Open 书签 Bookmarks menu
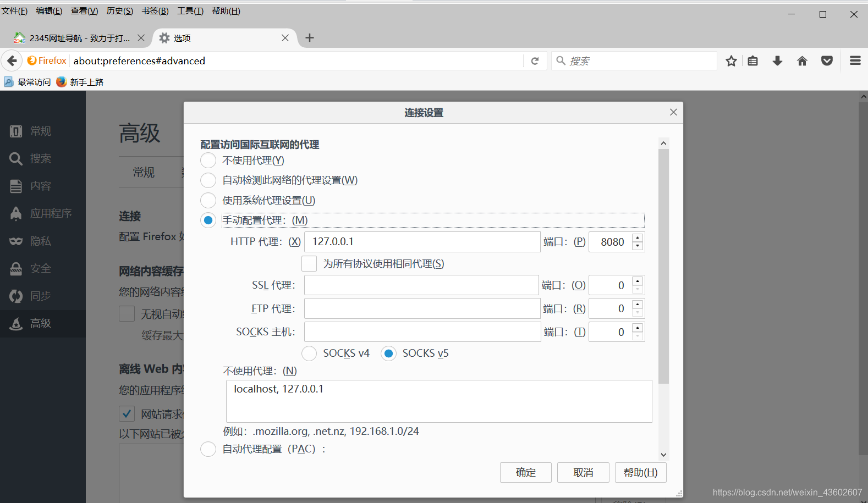The width and height of the screenshot is (868, 503). (x=155, y=11)
